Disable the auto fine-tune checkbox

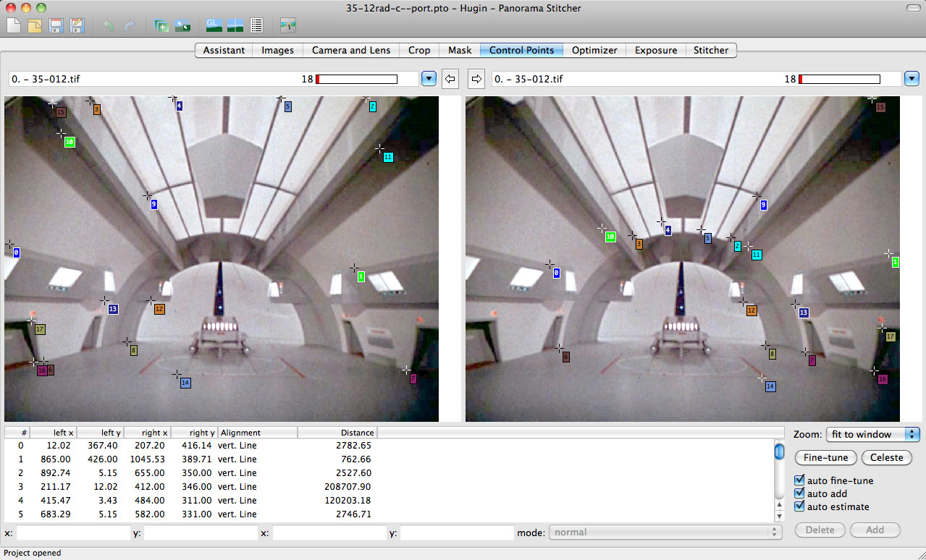[800, 480]
